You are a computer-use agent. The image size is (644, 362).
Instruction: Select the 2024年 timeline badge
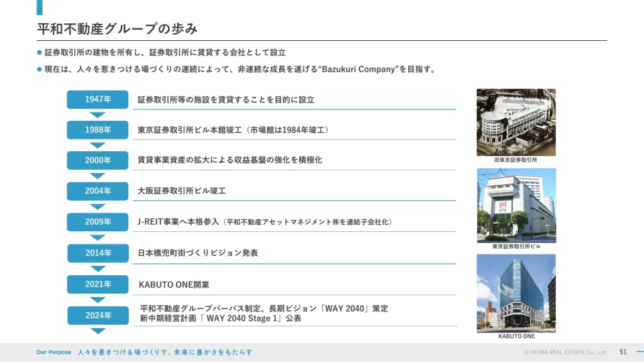pyautogui.click(x=97, y=315)
